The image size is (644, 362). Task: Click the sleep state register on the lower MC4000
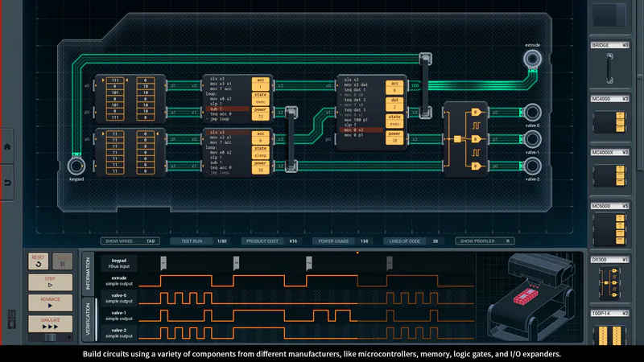coord(260,152)
